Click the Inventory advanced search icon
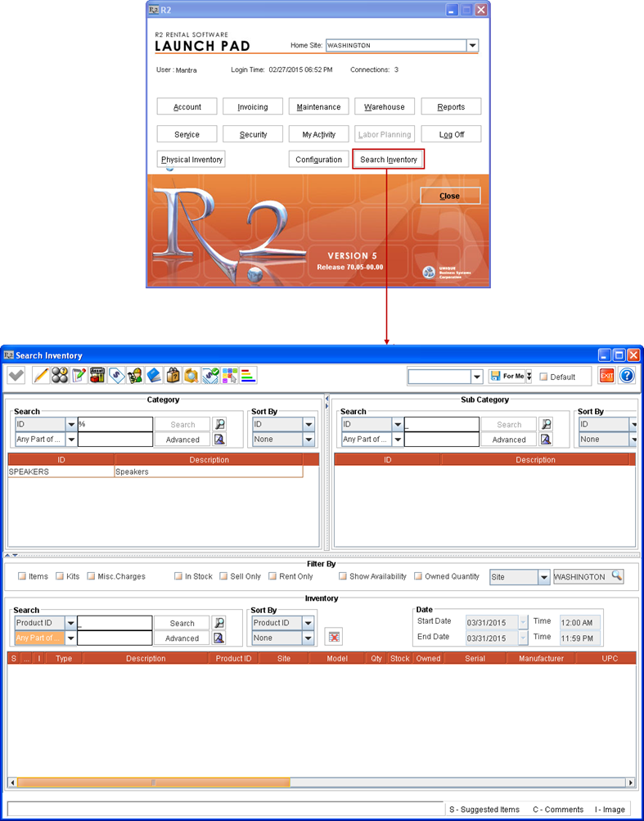Viewport: 644px width, 821px height. tap(219, 638)
